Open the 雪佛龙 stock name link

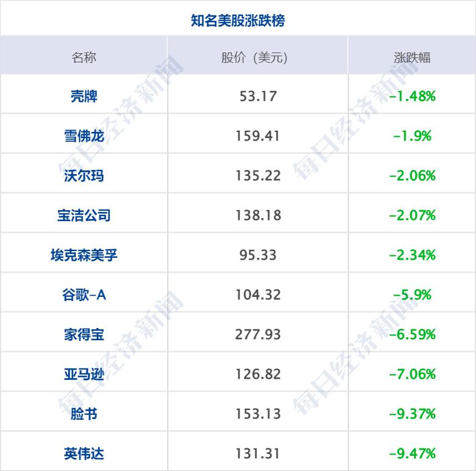[x=84, y=136]
